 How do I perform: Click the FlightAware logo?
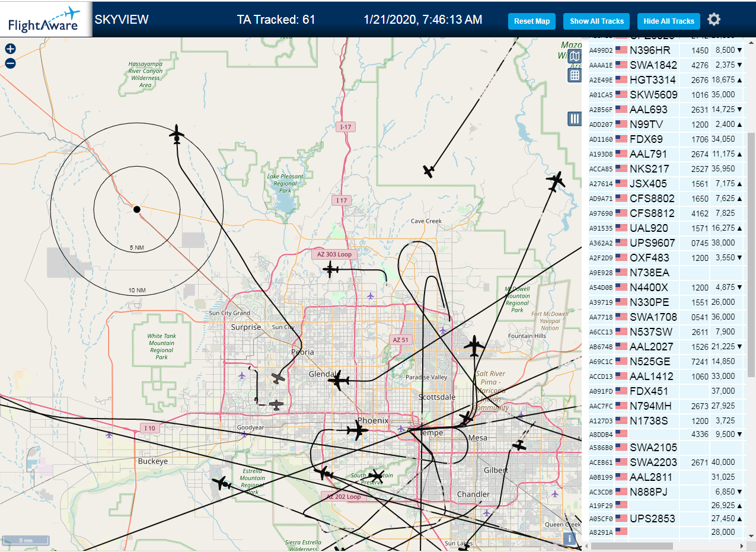[45, 19]
